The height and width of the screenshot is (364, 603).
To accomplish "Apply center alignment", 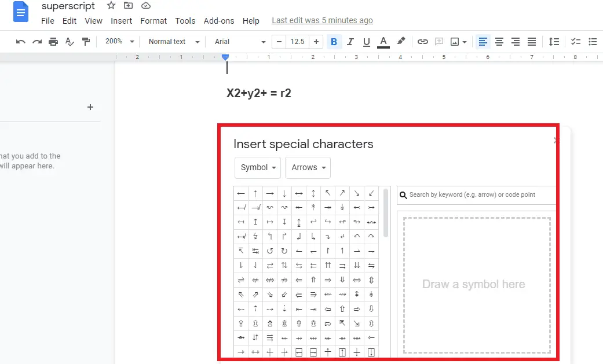I will [499, 41].
